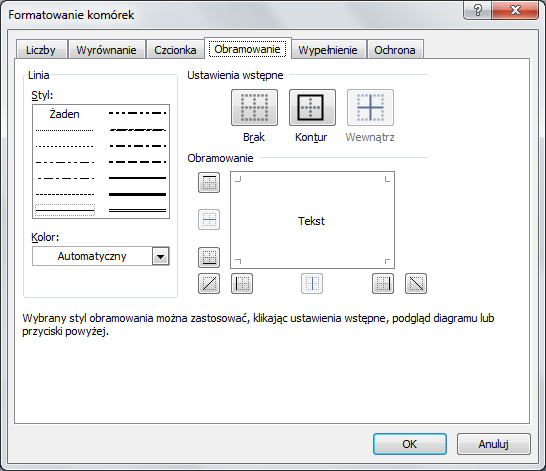Select the Żaden (none) line style
The width and height of the screenshot is (546, 471).
pos(65,114)
